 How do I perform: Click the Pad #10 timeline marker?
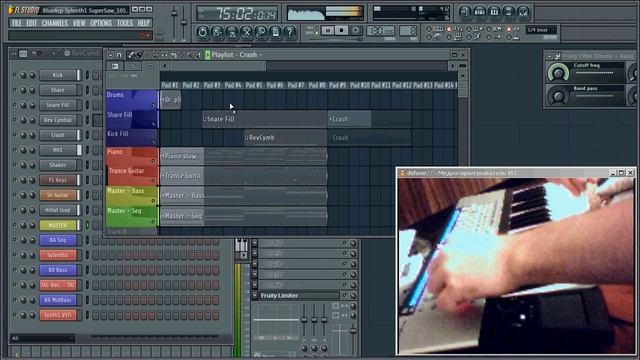(x=360, y=85)
